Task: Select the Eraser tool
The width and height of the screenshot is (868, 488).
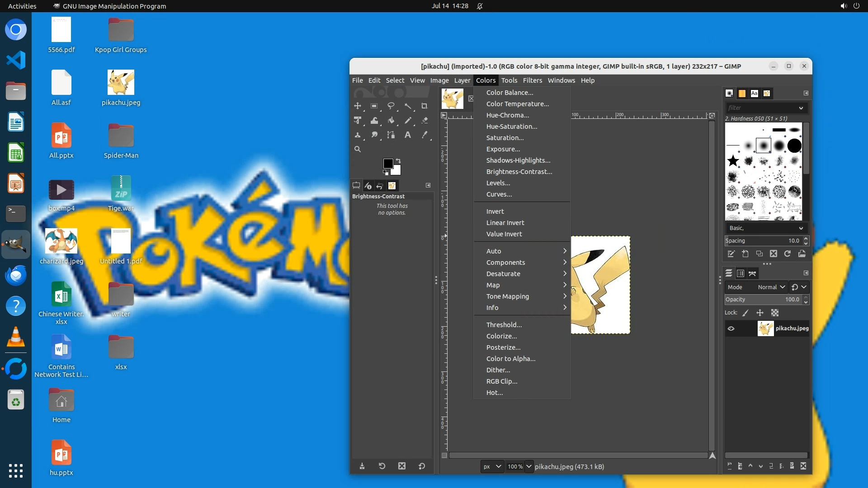Action: pyautogui.click(x=425, y=121)
